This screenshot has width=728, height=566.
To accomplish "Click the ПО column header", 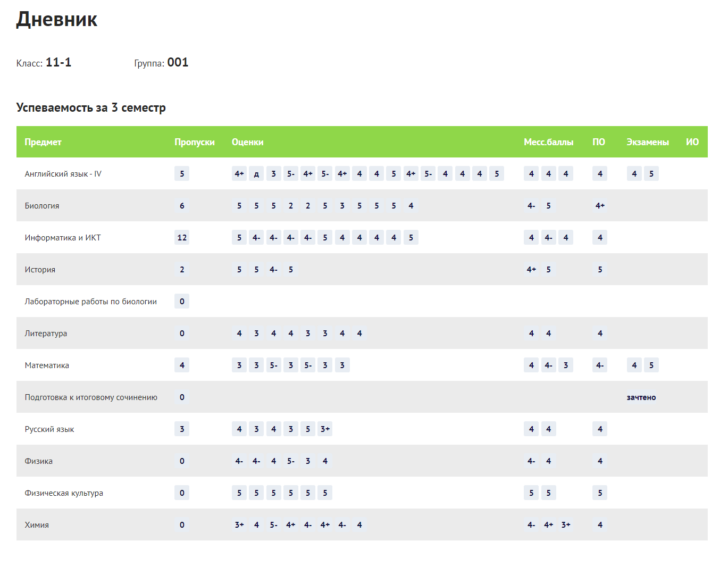I will click(599, 142).
